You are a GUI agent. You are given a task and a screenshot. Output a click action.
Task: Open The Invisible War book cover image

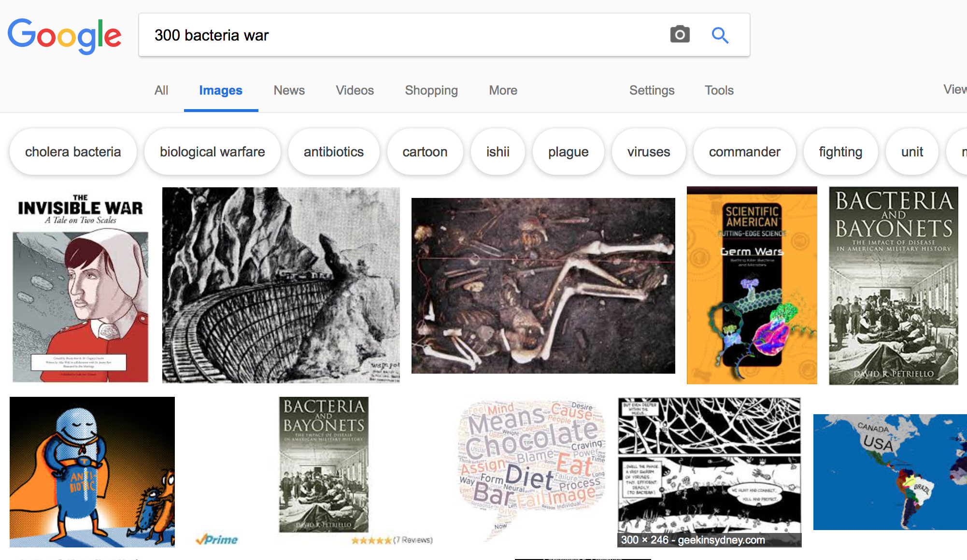(81, 286)
